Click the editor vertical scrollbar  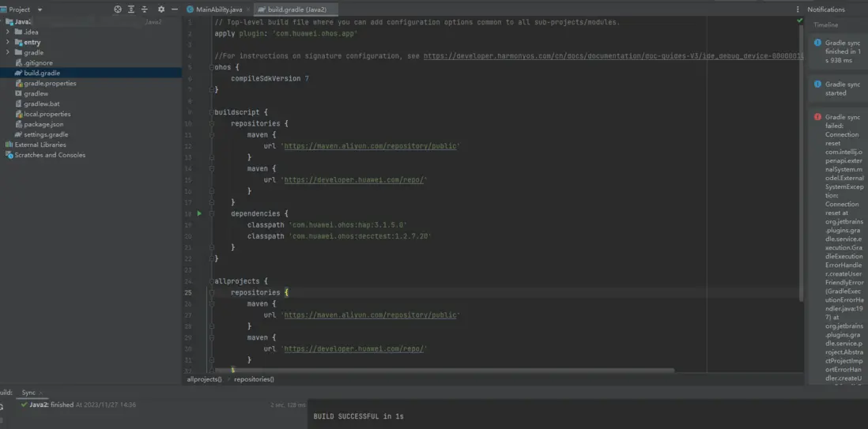pyautogui.click(x=801, y=164)
